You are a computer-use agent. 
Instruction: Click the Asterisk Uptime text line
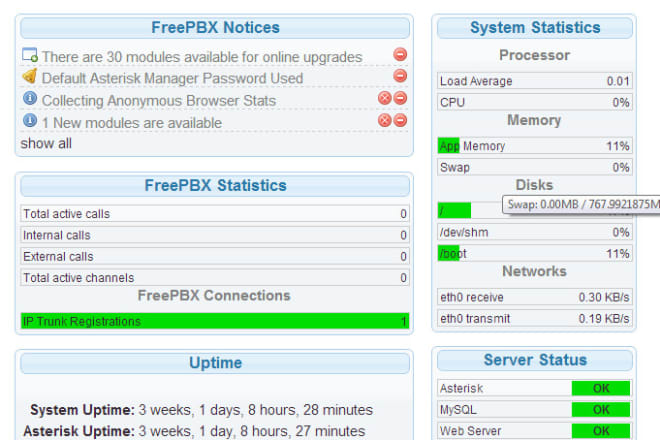194,431
